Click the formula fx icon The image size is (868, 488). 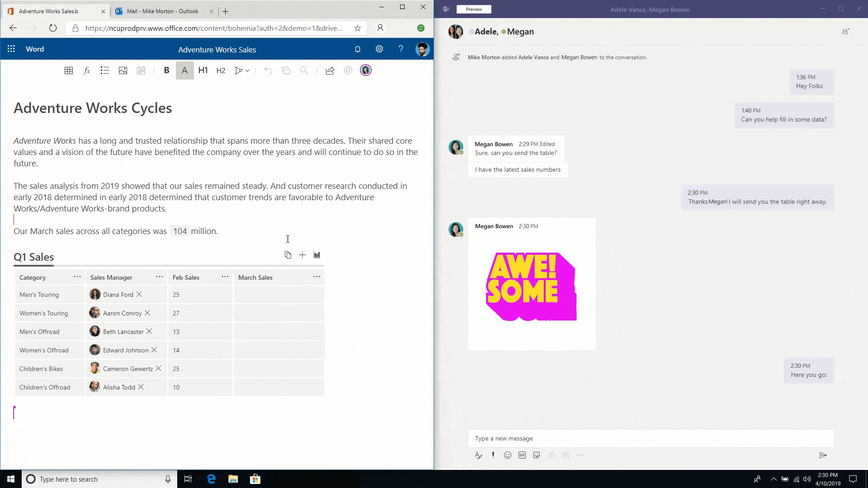pyautogui.click(x=87, y=70)
